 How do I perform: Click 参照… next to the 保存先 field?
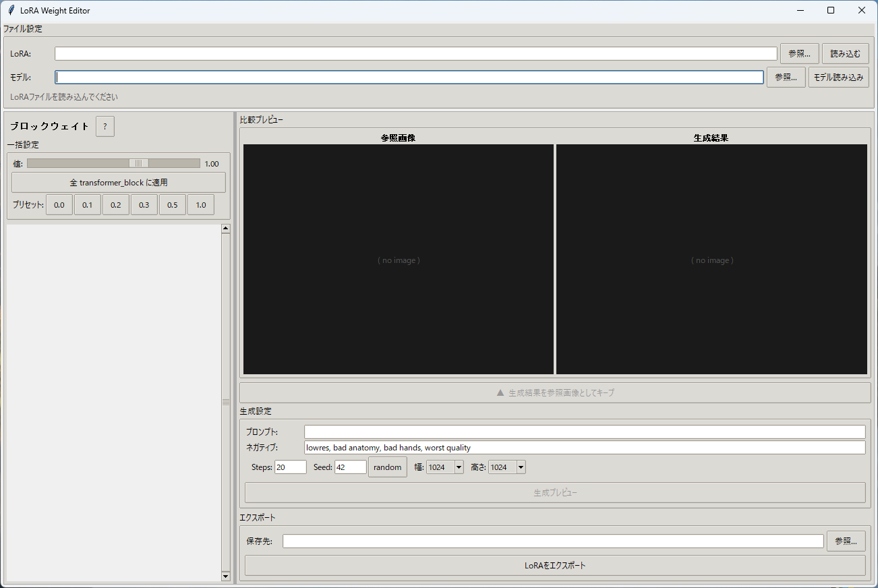846,541
